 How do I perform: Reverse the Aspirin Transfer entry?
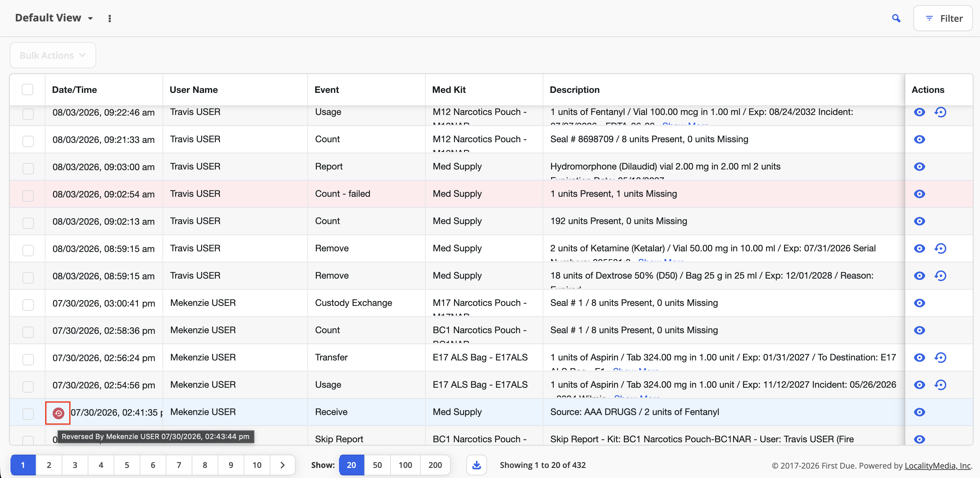click(x=940, y=358)
